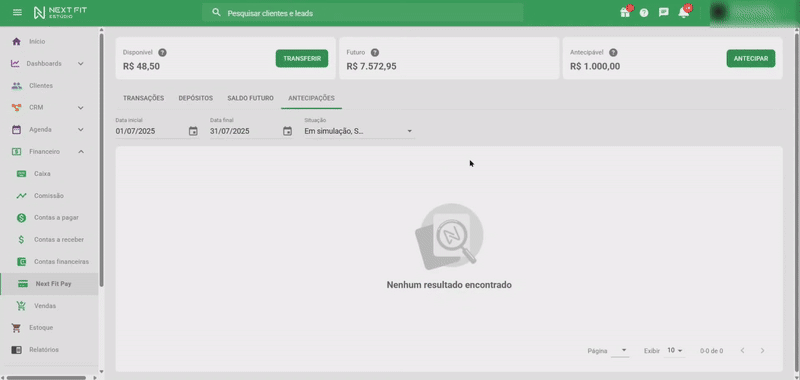The image size is (800, 380).
Task: Click the Início home icon
Action: click(x=16, y=41)
